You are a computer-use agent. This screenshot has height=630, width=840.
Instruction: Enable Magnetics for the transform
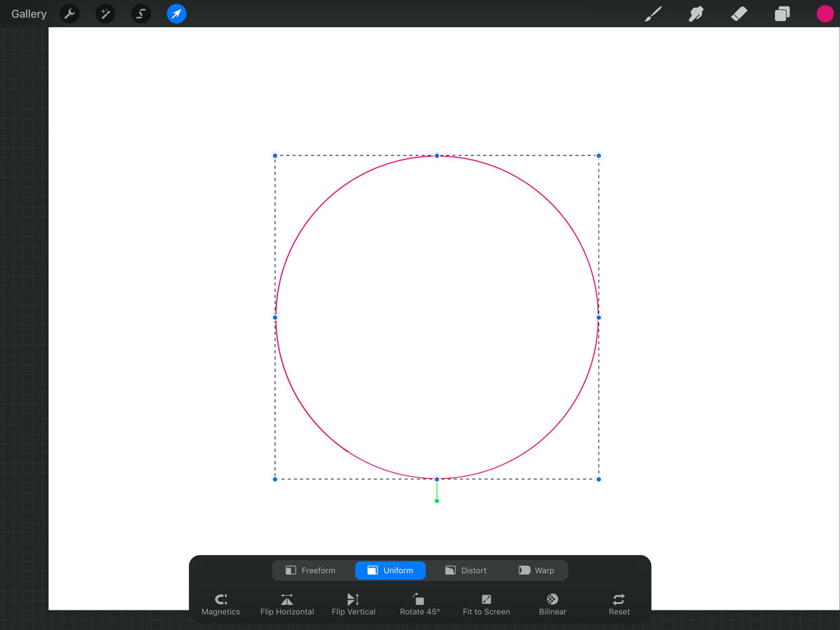[220, 603]
